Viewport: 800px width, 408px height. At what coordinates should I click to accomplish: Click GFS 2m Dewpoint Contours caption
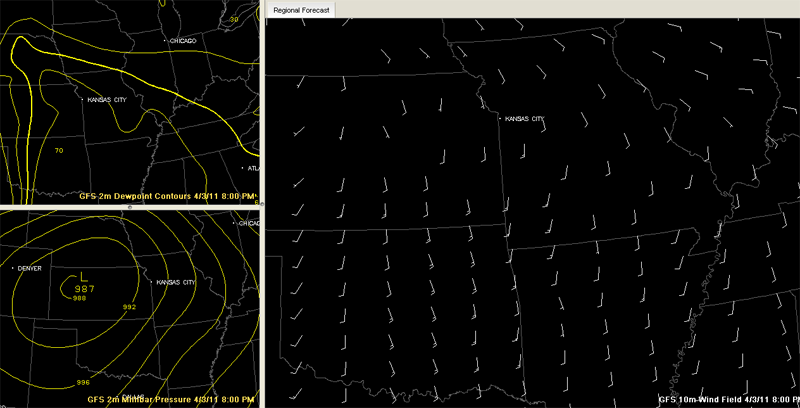169,196
